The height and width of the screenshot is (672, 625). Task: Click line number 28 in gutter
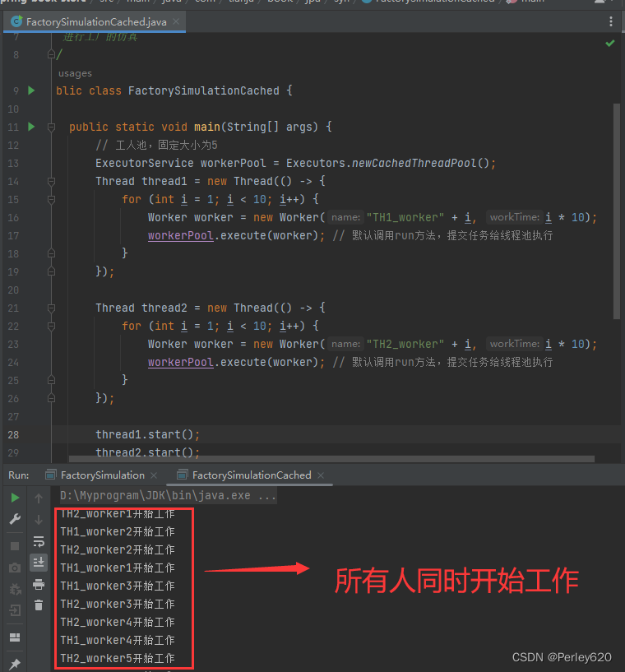click(13, 434)
